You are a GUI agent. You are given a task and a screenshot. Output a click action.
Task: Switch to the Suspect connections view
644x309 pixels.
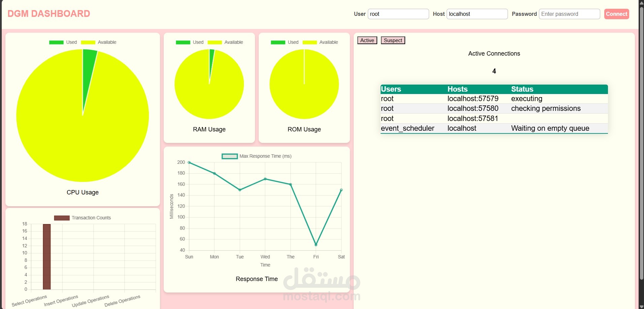(393, 40)
